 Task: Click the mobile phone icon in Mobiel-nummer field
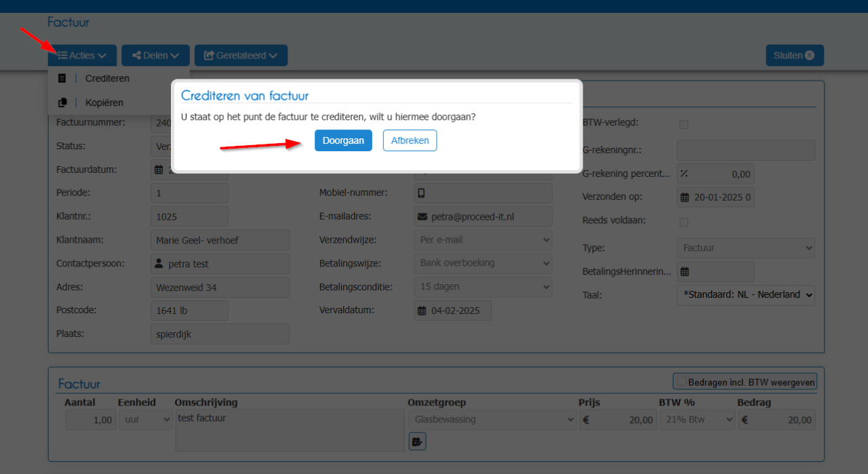coord(422,193)
